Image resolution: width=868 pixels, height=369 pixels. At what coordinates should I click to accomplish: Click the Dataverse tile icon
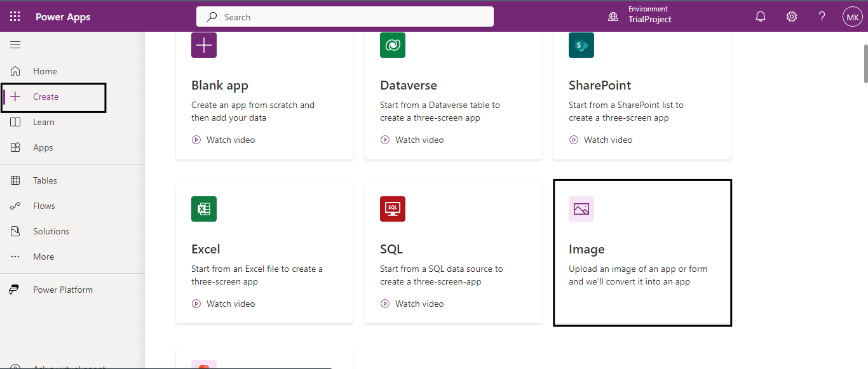click(x=393, y=45)
